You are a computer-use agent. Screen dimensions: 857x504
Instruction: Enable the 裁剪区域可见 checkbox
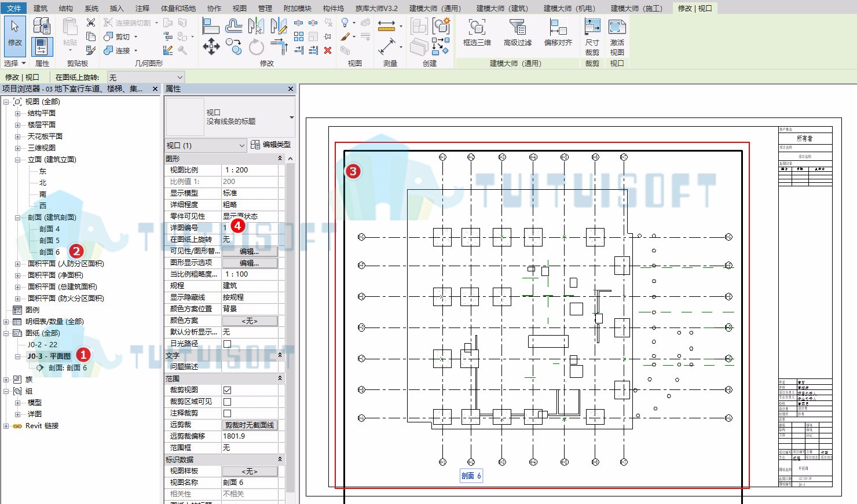pyautogui.click(x=228, y=402)
